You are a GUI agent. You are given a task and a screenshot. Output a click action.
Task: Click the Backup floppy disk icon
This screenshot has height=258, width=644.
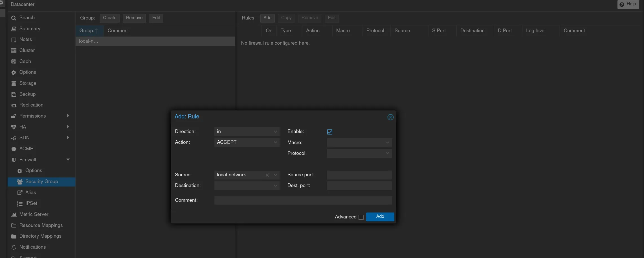(14, 94)
